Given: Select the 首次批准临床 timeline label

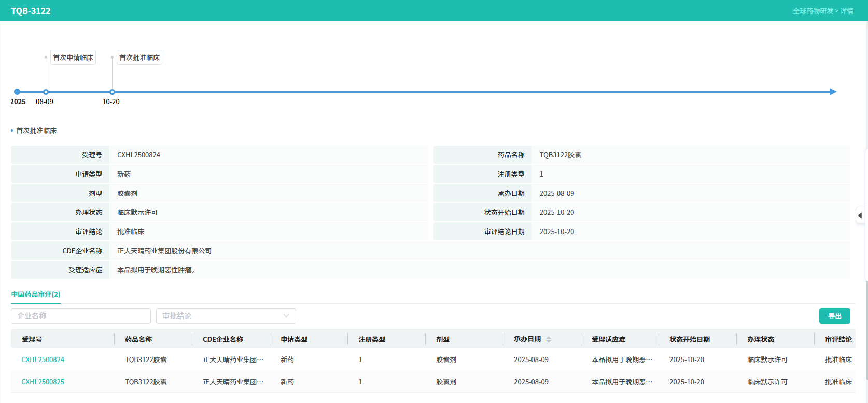Looking at the screenshot, I should click(x=139, y=57).
